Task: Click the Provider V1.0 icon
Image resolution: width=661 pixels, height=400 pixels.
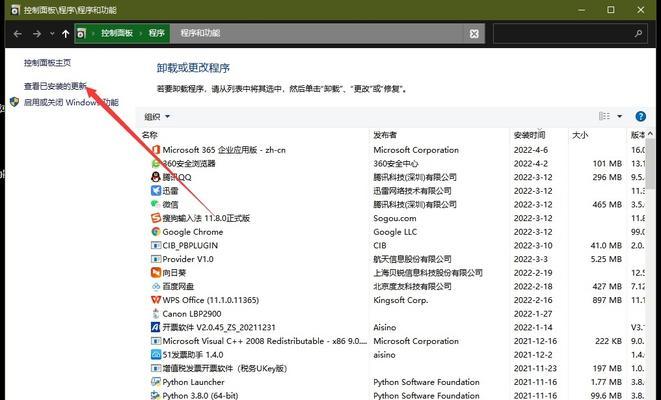Action: pos(156,259)
